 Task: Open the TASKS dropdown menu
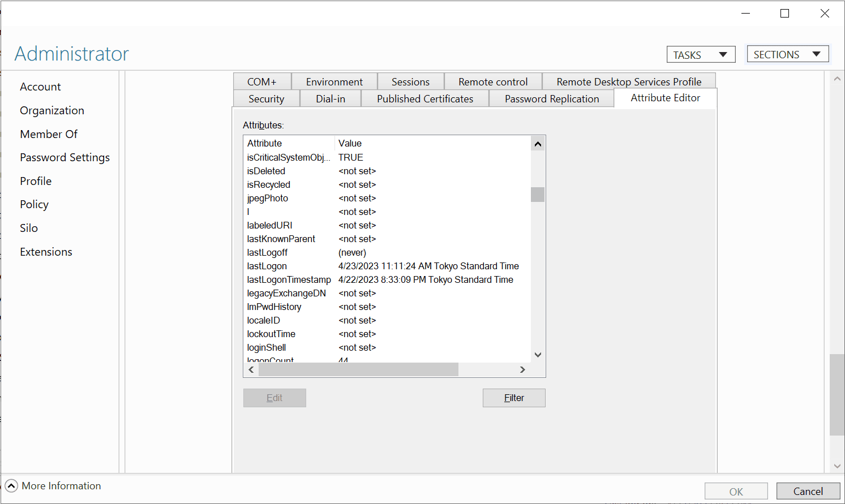point(701,55)
